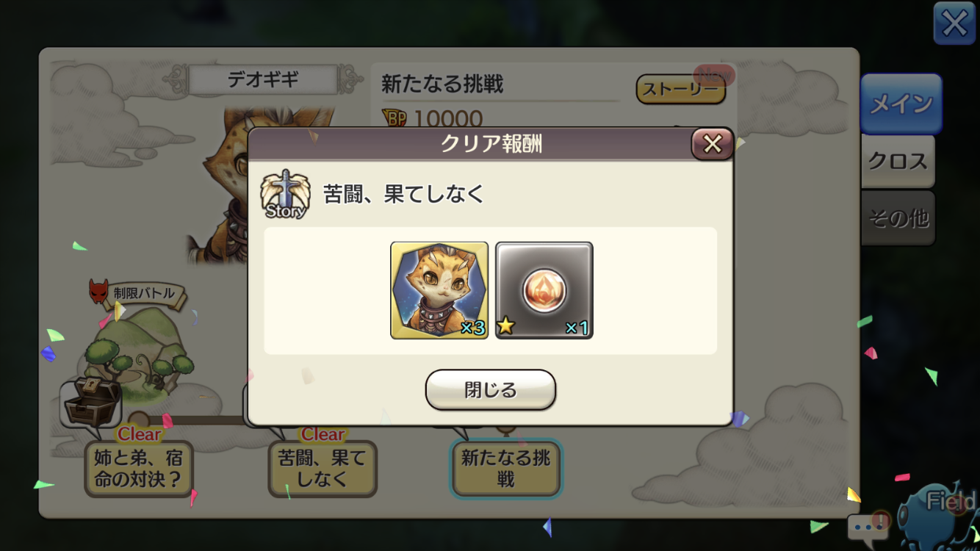
Task: Tap the 閉じる button
Action: click(490, 389)
